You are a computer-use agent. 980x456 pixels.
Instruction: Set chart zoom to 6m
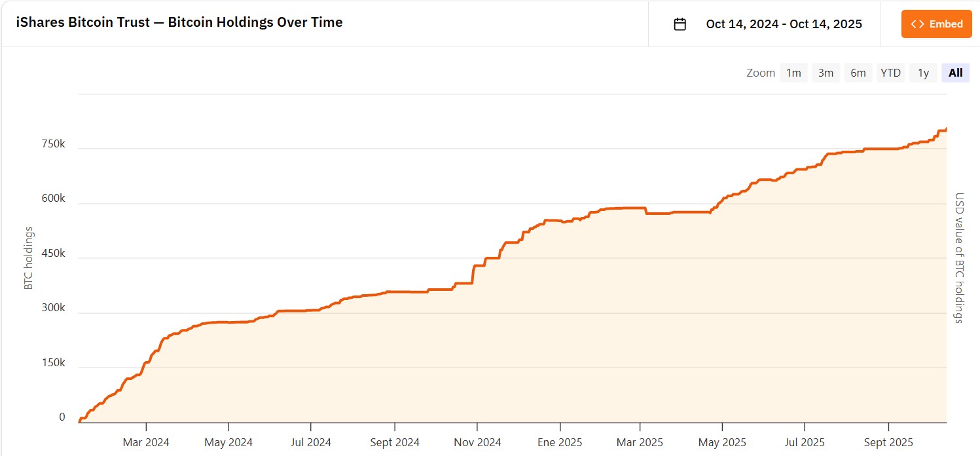click(x=858, y=73)
